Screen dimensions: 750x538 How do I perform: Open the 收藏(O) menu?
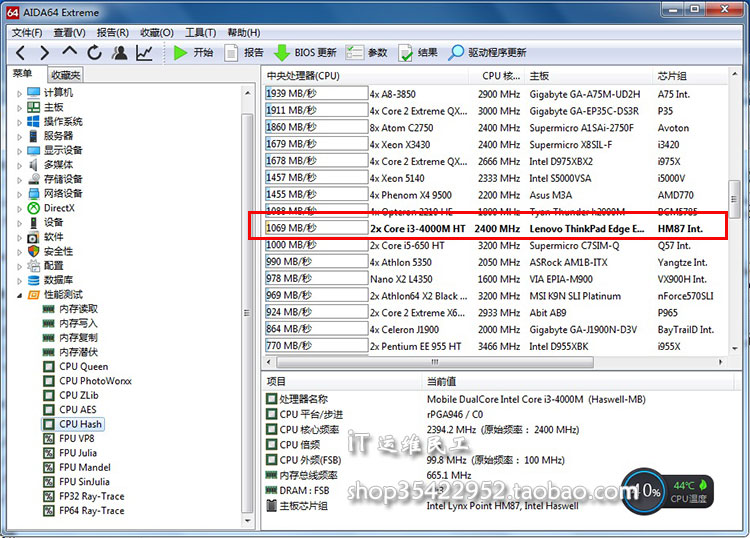156,33
